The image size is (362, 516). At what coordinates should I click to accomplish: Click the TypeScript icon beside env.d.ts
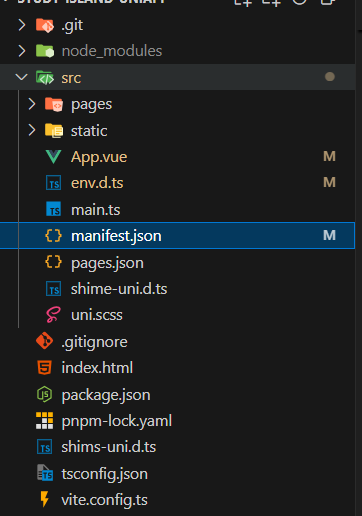[54, 183]
